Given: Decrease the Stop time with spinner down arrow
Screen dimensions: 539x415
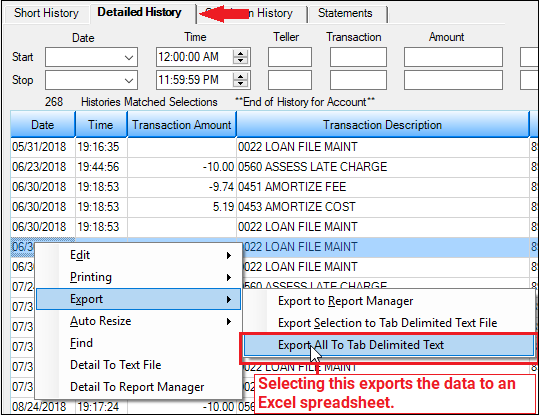Looking at the screenshot, I should pyautogui.click(x=240, y=84).
